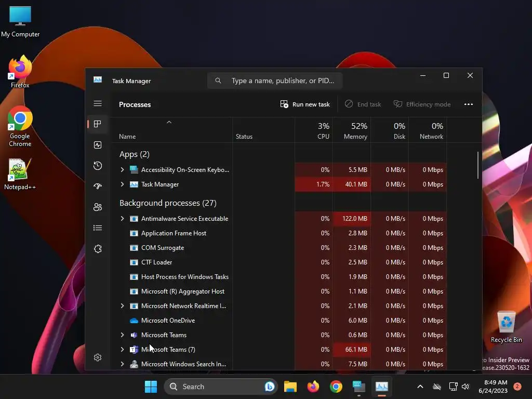
Task: Open the My Computer desktop icon
Action: (20, 22)
